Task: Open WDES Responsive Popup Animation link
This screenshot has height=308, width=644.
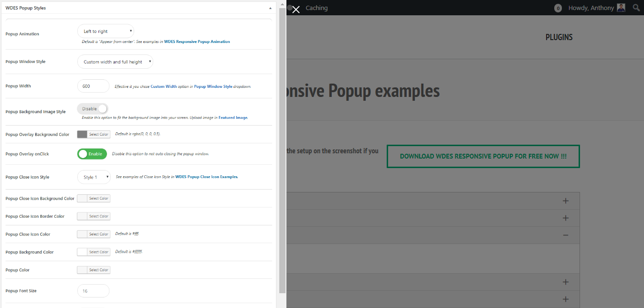Action: 197,42
